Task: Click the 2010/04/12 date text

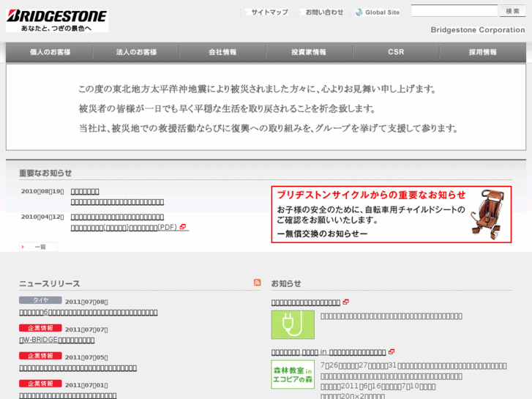Action: click(x=42, y=217)
